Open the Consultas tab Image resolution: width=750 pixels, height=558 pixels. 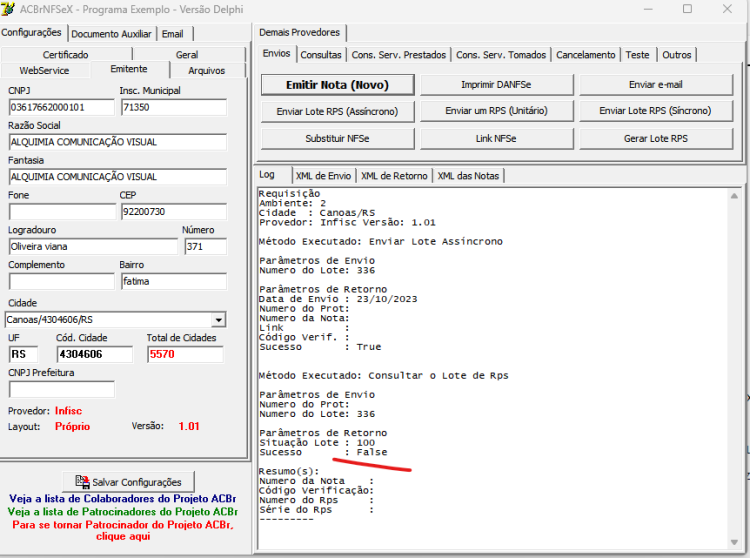pos(321,55)
